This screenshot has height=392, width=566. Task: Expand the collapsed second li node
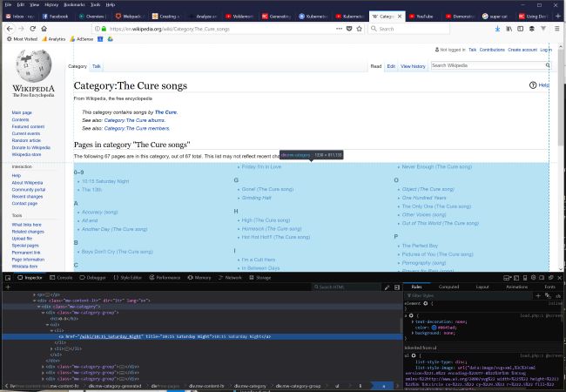click(51, 348)
